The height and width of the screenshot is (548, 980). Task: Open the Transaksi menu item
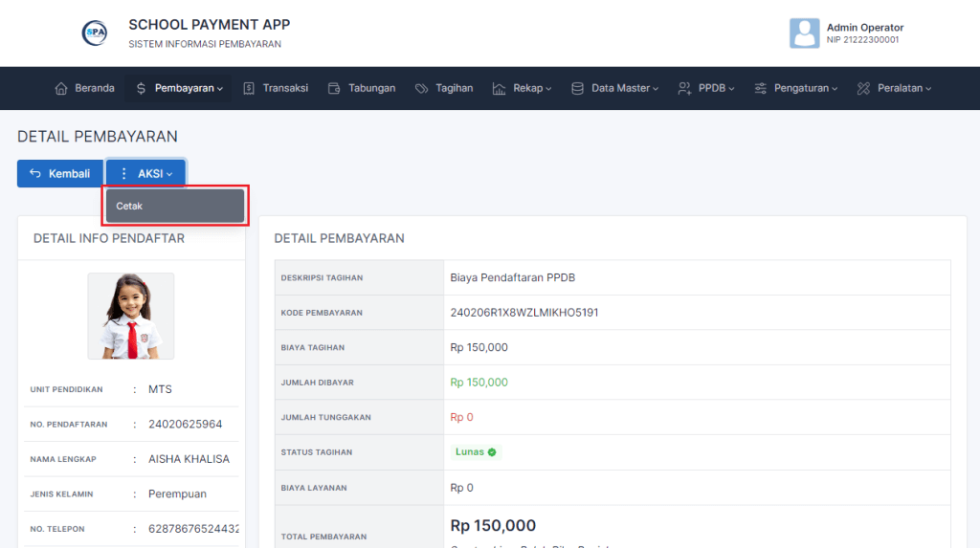(x=285, y=88)
